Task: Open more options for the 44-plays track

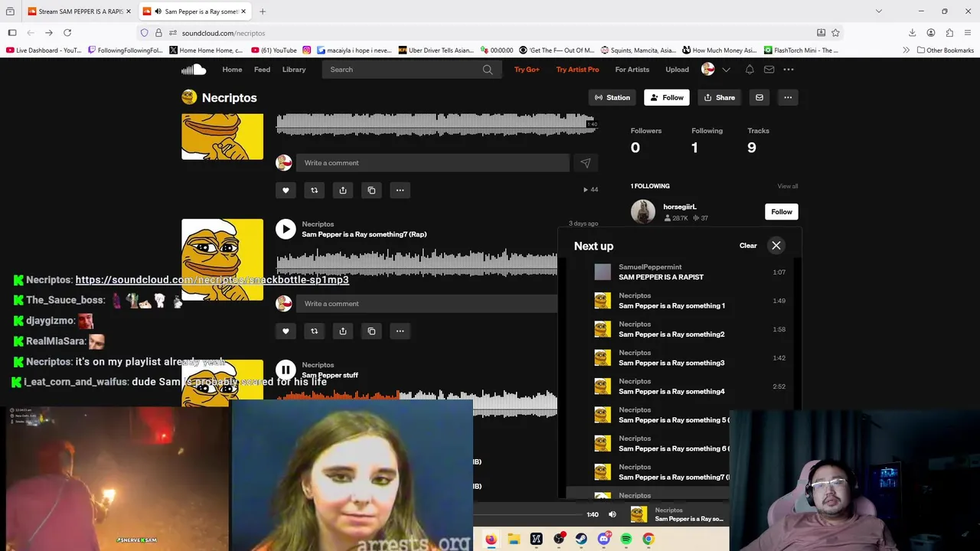Action: pos(400,190)
